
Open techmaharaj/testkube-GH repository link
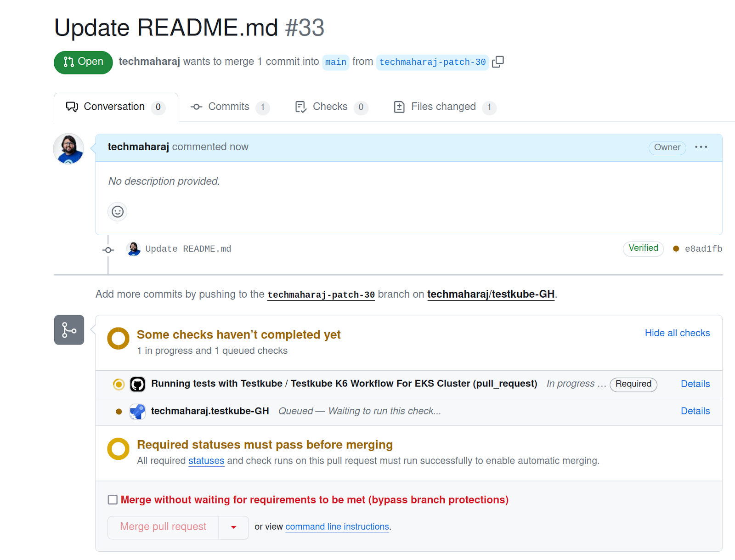tap(491, 294)
